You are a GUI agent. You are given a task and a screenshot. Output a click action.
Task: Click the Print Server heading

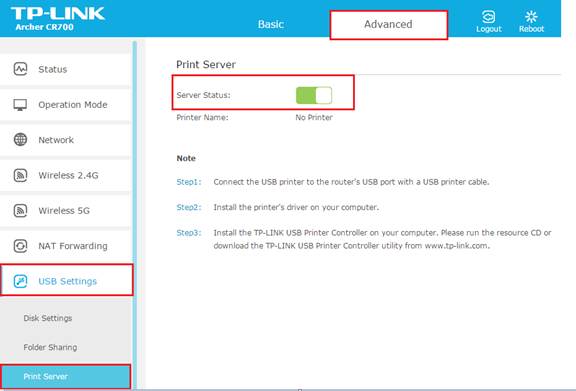pyautogui.click(x=206, y=65)
